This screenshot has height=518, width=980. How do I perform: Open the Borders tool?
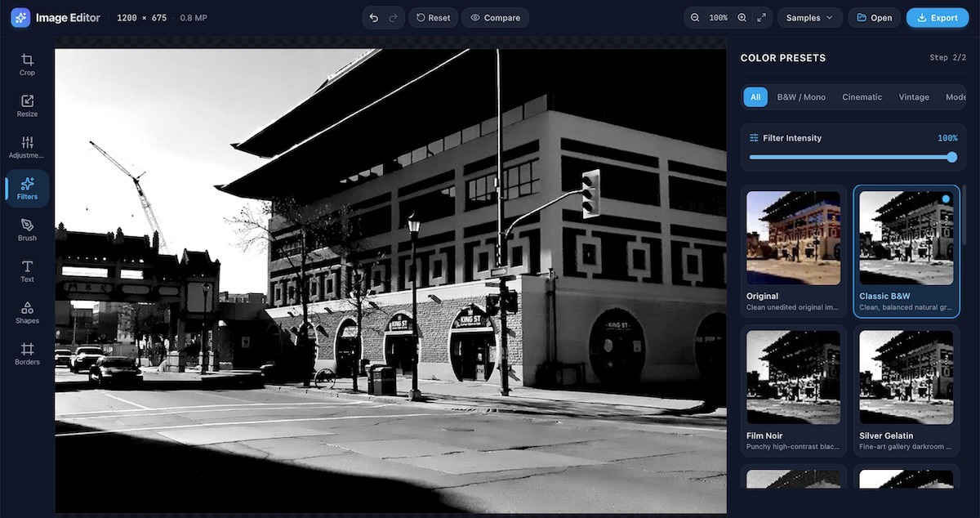tap(27, 354)
